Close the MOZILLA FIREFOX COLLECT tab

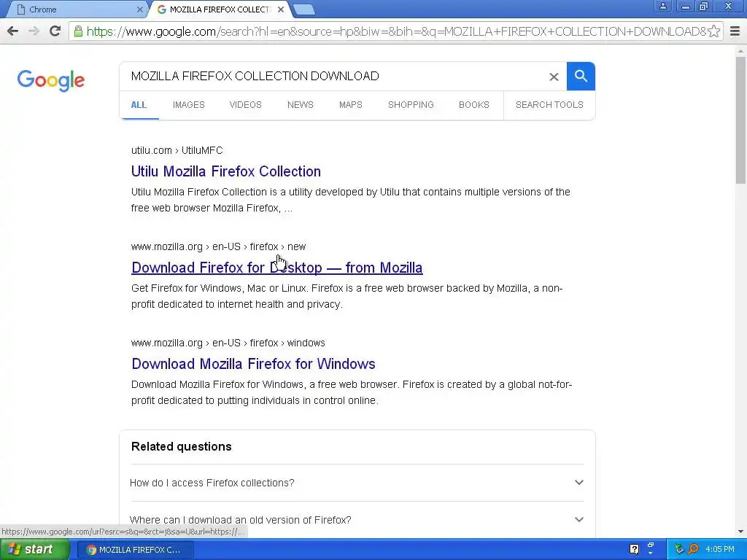click(x=281, y=9)
